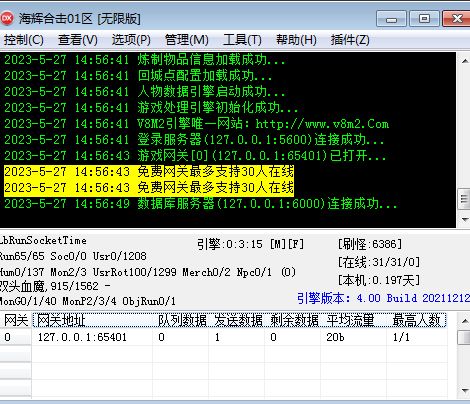Click the Run65/65 Soc0/0 Usr0/1208 line
Viewport: 470px width, 404px height.
73,256
